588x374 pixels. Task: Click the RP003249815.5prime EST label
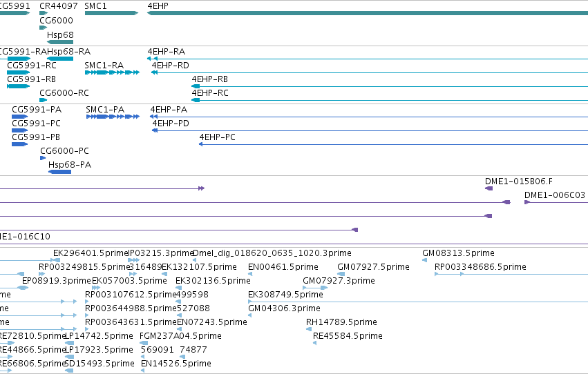84,267
